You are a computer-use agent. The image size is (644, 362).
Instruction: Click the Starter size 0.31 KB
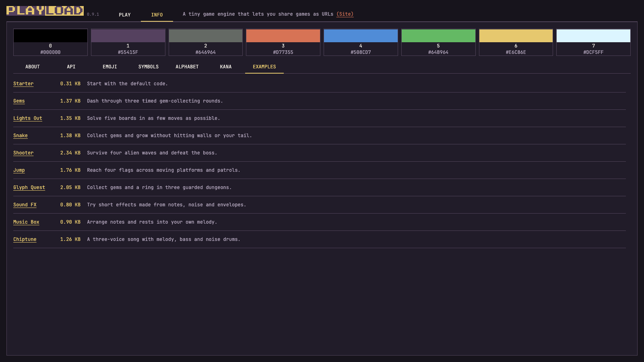(x=70, y=84)
